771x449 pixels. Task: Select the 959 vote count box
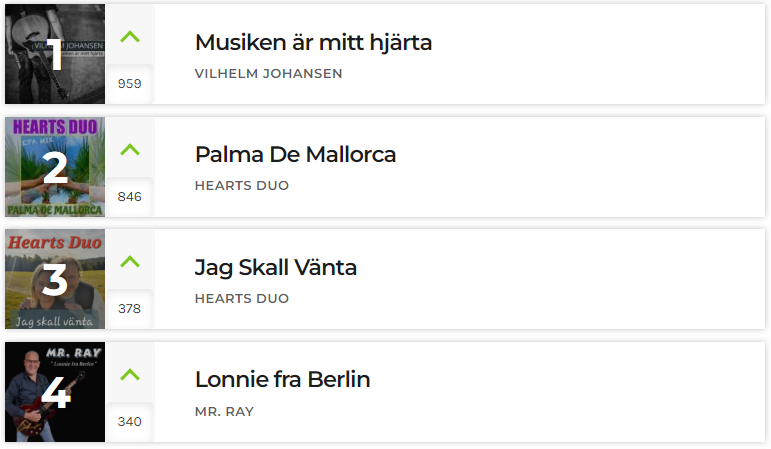click(x=130, y=84)
